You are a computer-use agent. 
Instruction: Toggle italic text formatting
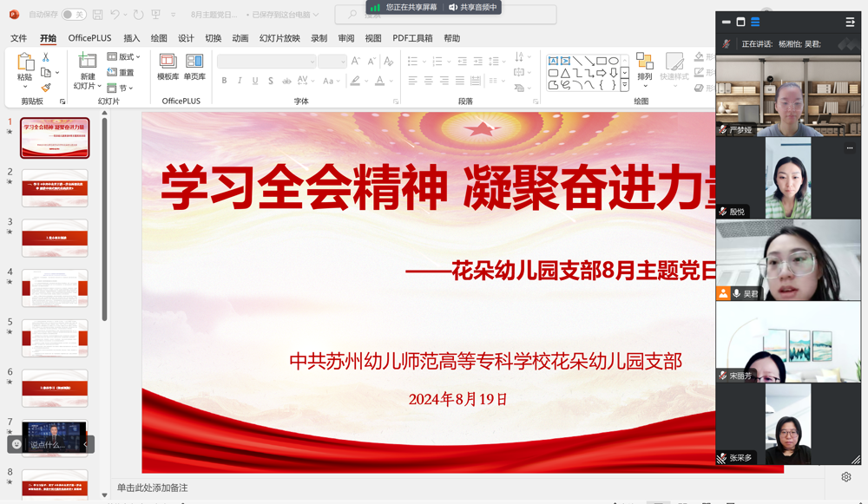pyautogui.click(x=239, y=80)
